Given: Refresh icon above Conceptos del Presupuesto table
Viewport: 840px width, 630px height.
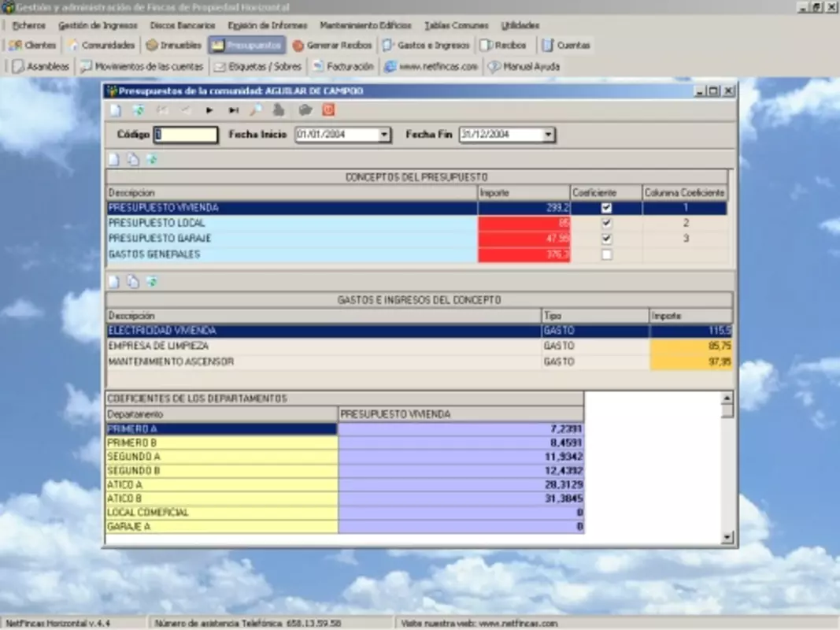Looking at the screenshot, I should coord(152,160).
